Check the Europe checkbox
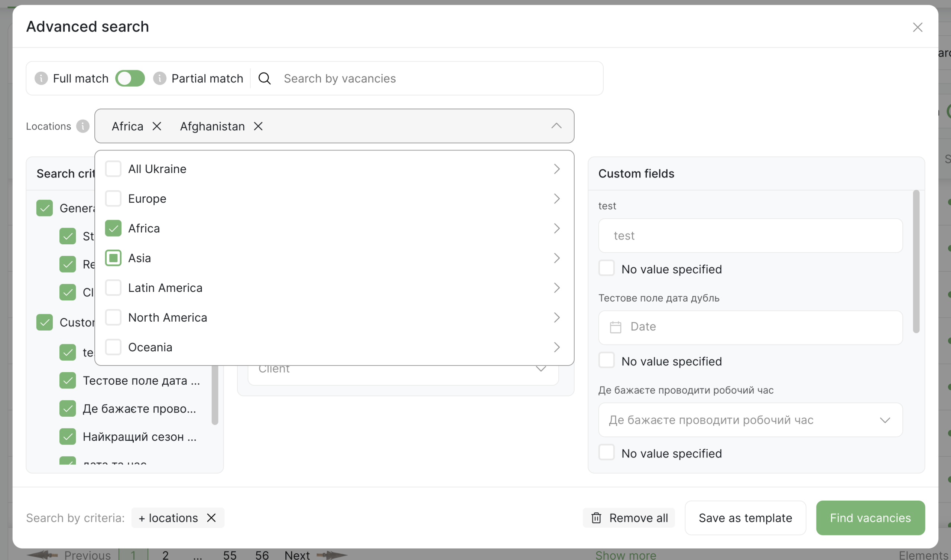The image size is (951, 560). 113,199
